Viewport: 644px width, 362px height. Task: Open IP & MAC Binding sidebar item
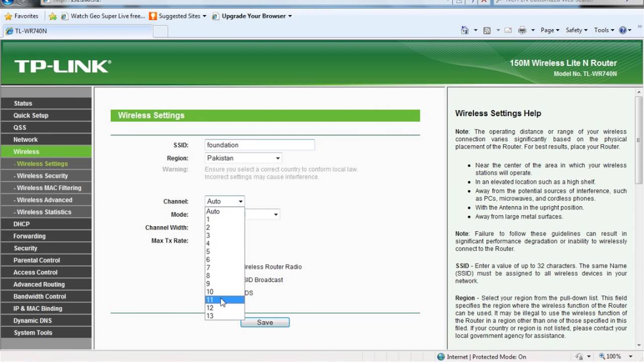[46, 308]
